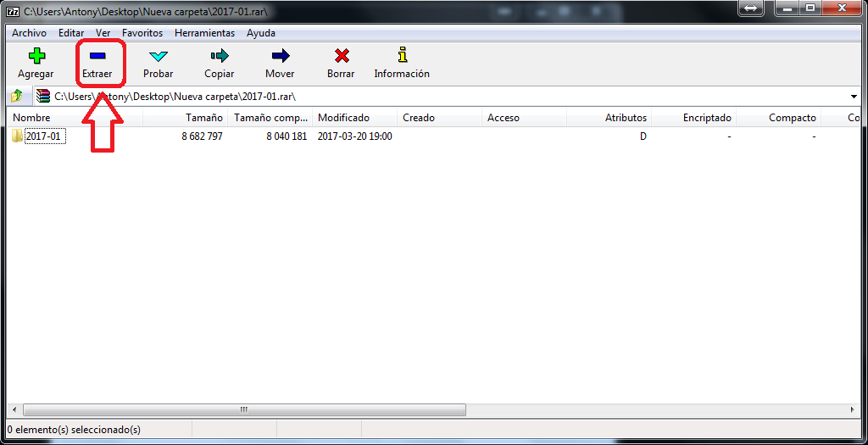The image size is (868, 445).
Task: Click the attribute value D
Action: [643, 136]
